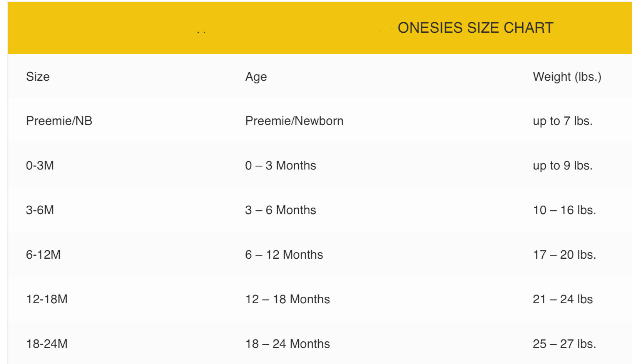Screen dimensions: 632x364
Task: Click the 10 – 16 lbs. weight
Action: (x=564, y=210)
